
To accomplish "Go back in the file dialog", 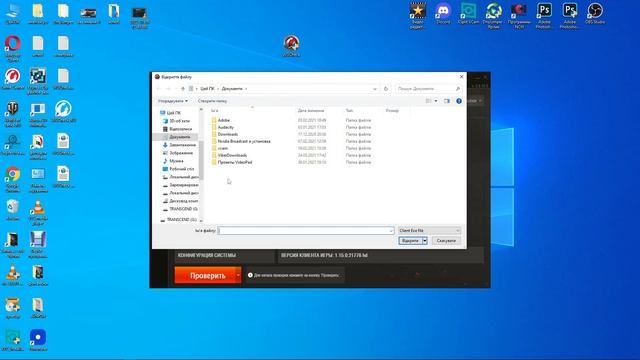I will coord(159,89).
